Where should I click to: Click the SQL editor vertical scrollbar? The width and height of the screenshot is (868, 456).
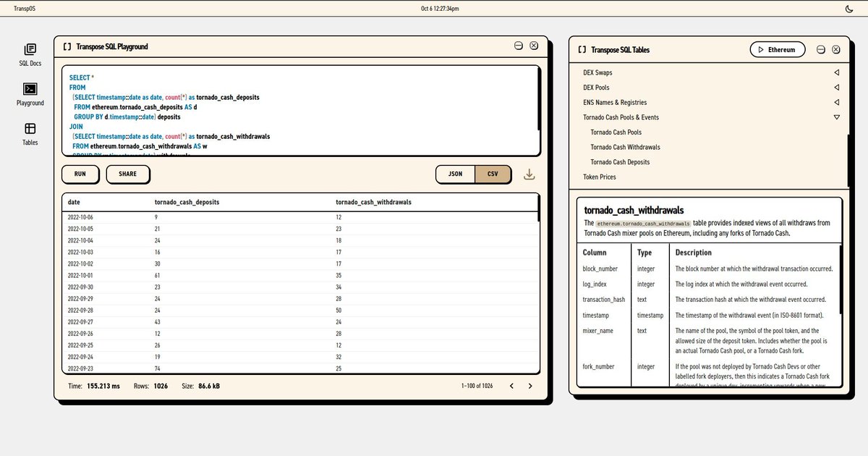point(538,99)
